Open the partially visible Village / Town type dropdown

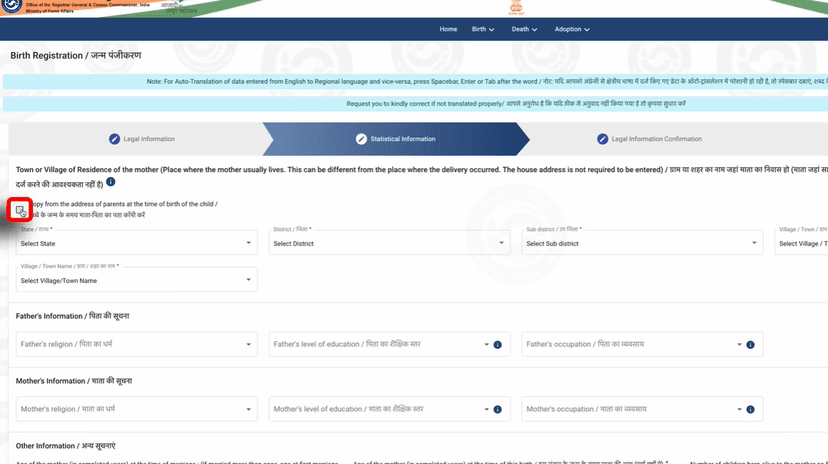pos(801,243)
